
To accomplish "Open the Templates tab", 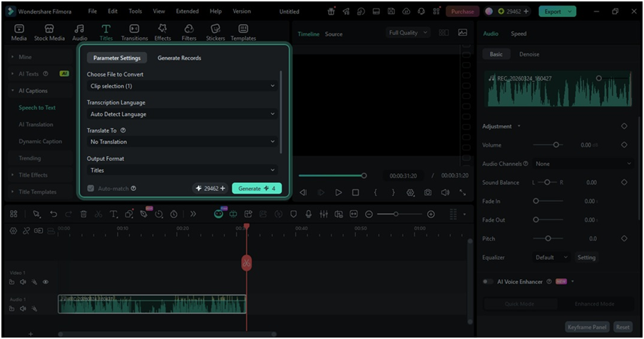I will click(243, 32).
